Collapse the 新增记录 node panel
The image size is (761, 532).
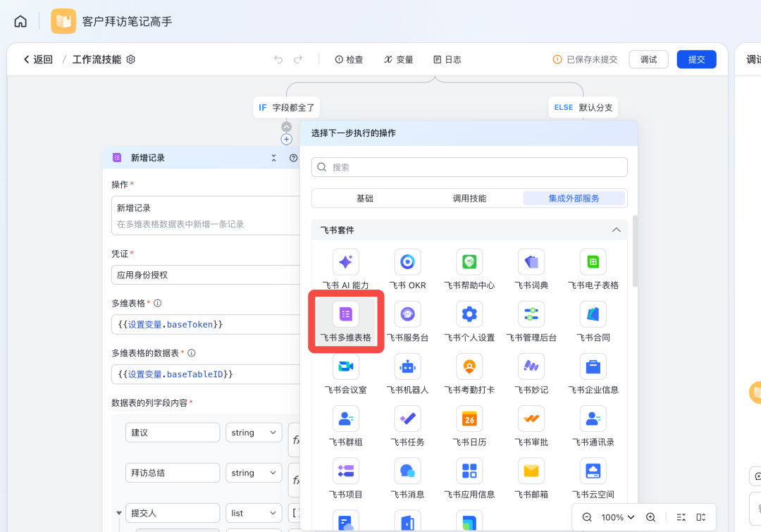[x=273, y=158]
